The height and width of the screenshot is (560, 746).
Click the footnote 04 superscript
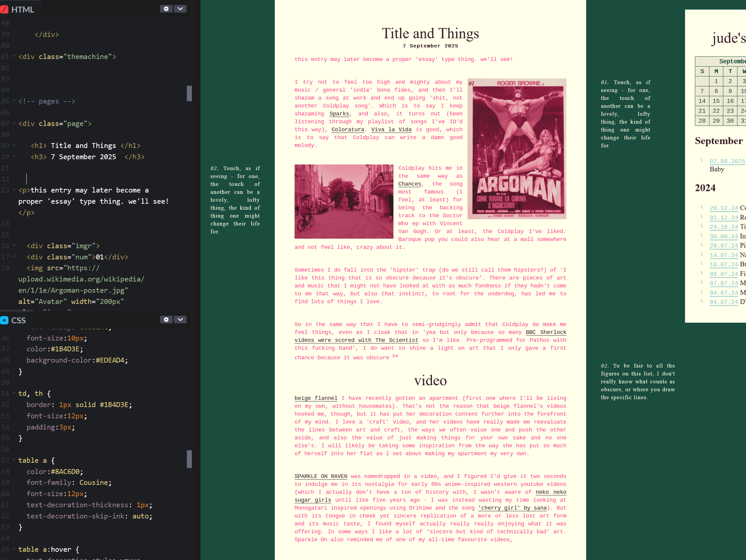click(395, 356)
